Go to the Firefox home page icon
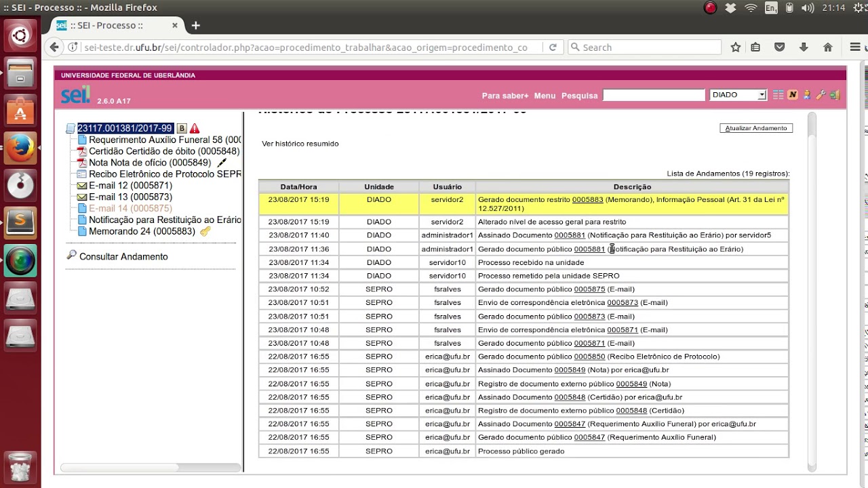The image size is (868, 488). [827, 47]
